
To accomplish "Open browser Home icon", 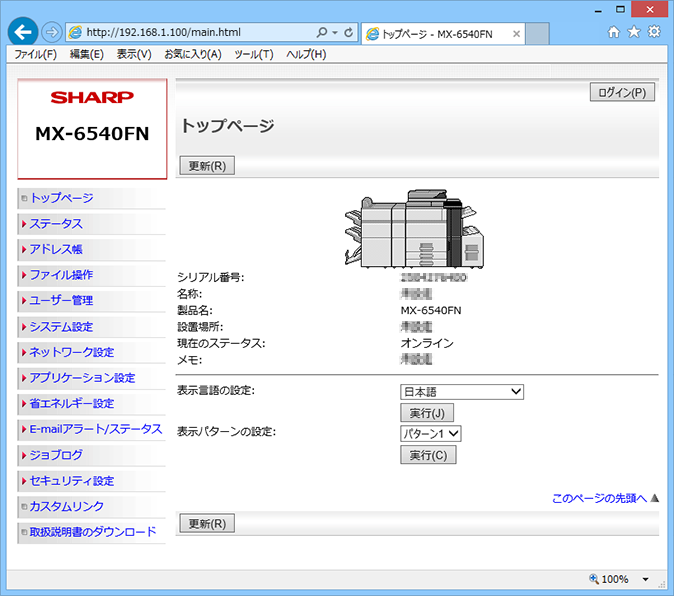I will (614, 32).
